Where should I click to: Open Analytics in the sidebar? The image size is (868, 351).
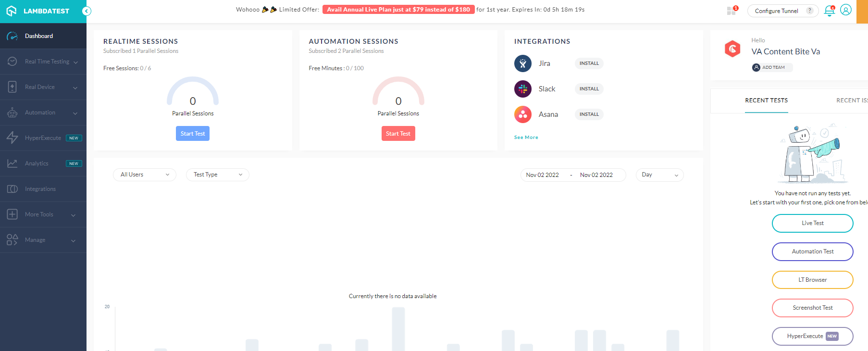point(43,163)
